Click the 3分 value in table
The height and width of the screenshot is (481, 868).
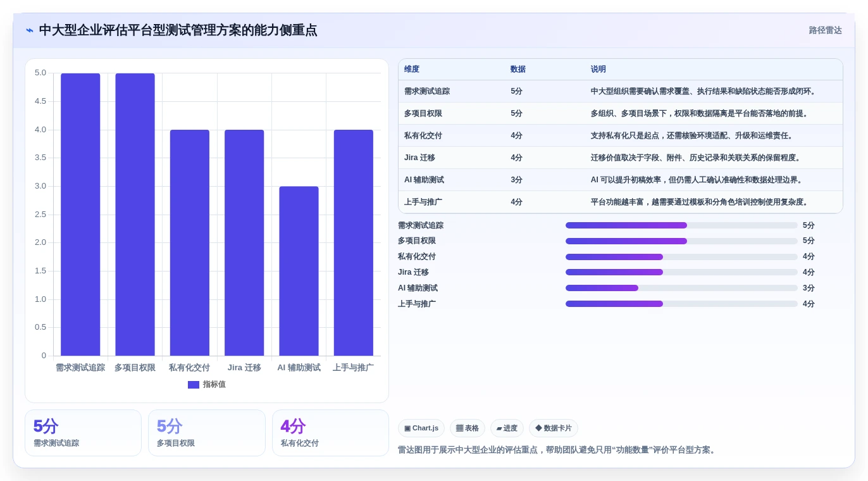click(516, 180)
